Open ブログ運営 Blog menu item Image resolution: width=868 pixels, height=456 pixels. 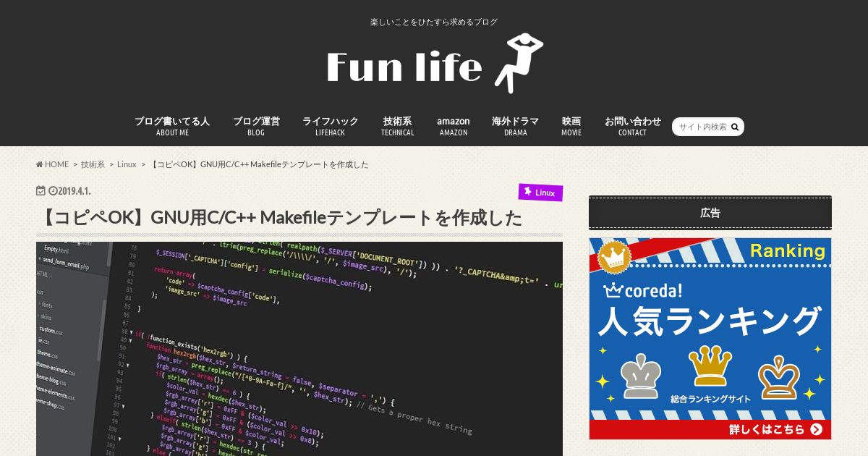[256, 126]
